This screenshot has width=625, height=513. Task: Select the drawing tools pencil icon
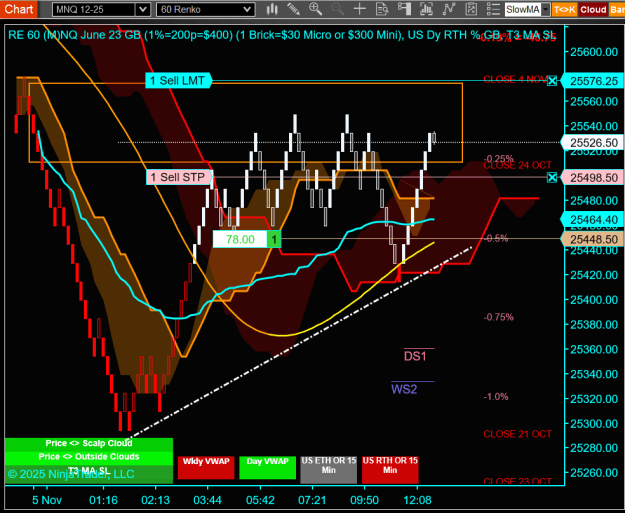294,9
